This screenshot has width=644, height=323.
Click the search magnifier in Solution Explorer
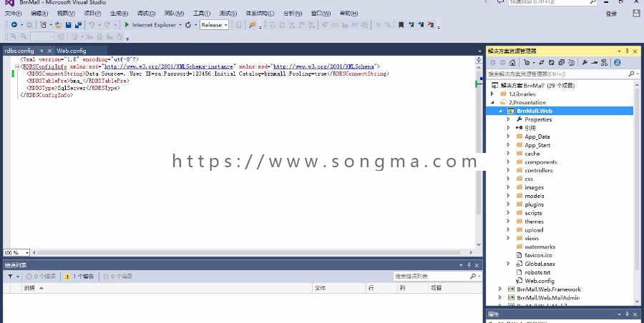click(631, 74)
